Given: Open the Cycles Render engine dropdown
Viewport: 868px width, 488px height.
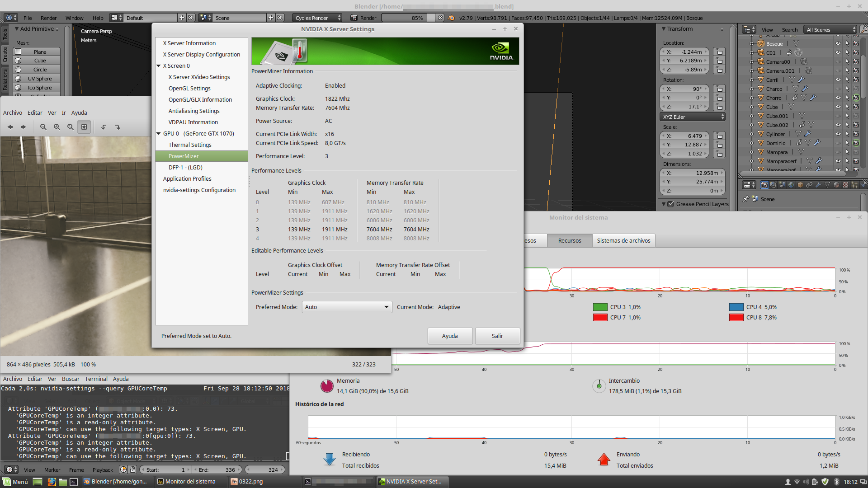Looking at the screenshot, I should click(x=317, y=18).
